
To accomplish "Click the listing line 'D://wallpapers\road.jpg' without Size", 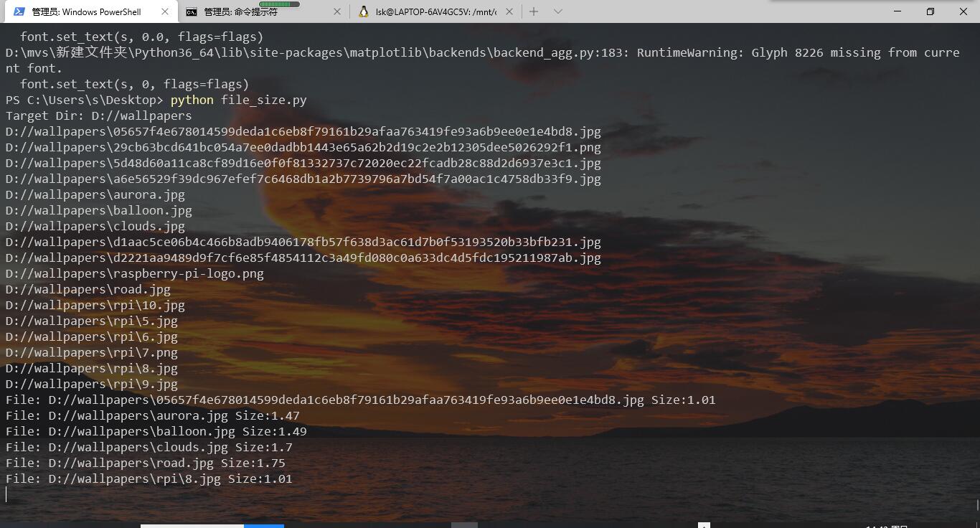I will pos(88,289).
